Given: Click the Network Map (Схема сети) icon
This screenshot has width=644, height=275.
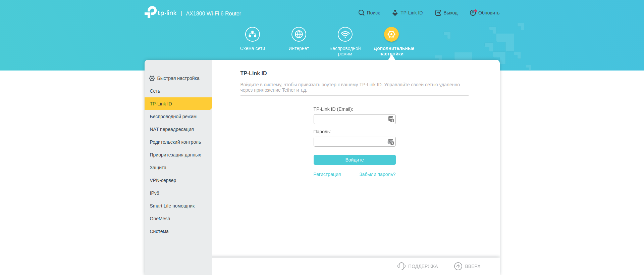Looking at the screenshot, I should click(252, 34).
